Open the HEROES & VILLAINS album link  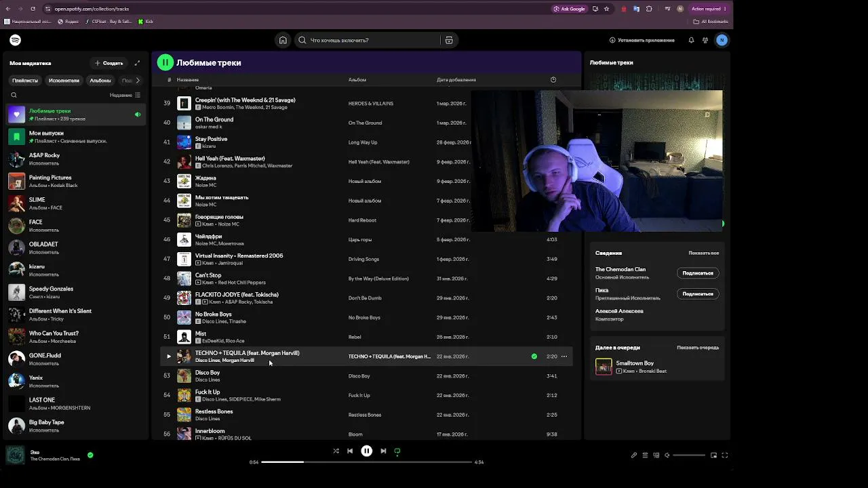point(371,104)
